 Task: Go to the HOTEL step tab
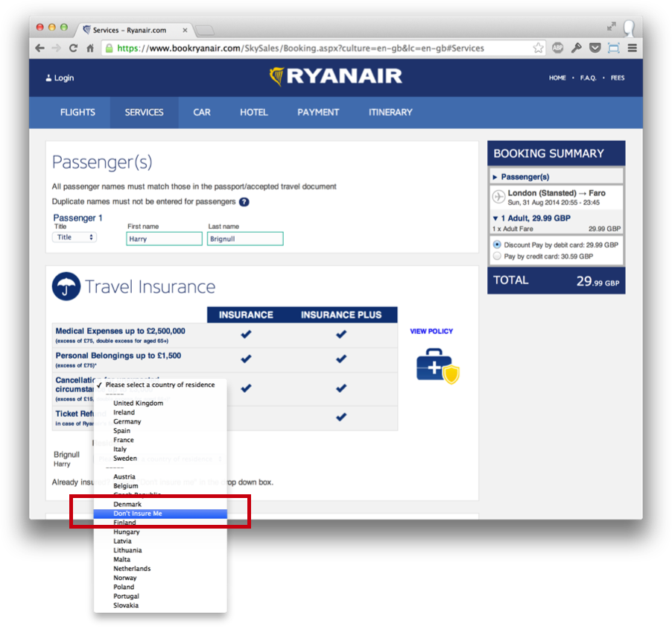(254, 113)
